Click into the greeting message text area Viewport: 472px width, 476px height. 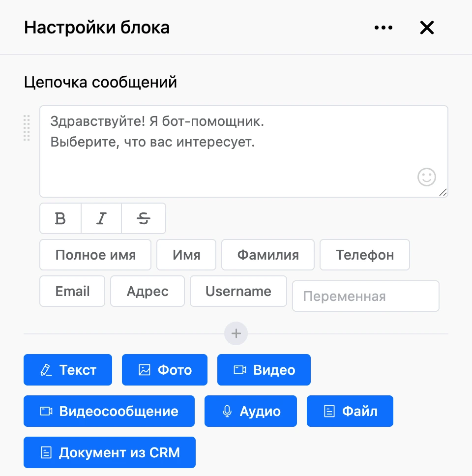pyautogui.click(x=244, y=151)
